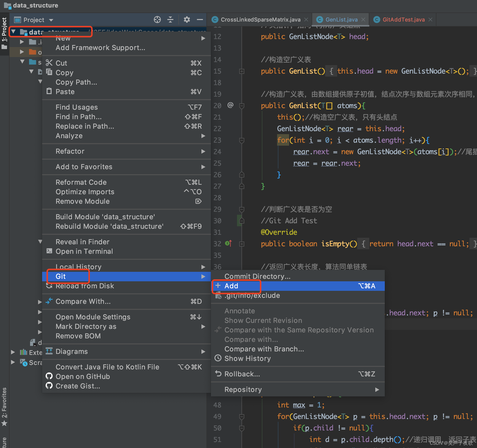
Task: Choose Add Framework Support...
Action: (x=126, y=48)
